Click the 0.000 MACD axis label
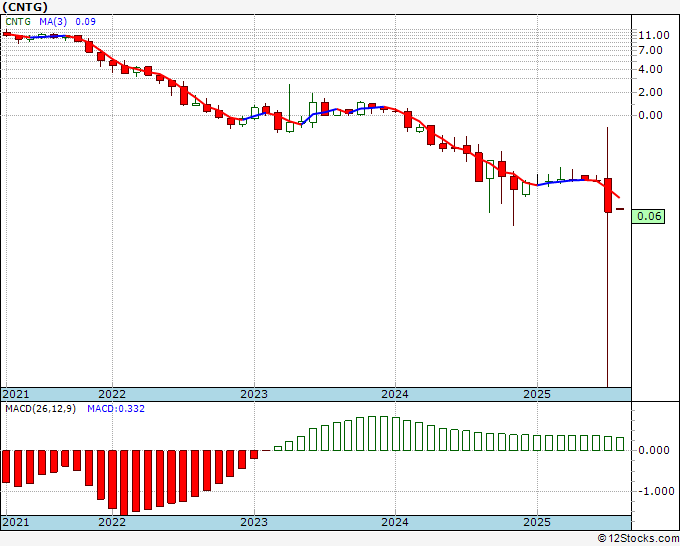The height and width of the screenshot is (546, 680). coord(654,450)
